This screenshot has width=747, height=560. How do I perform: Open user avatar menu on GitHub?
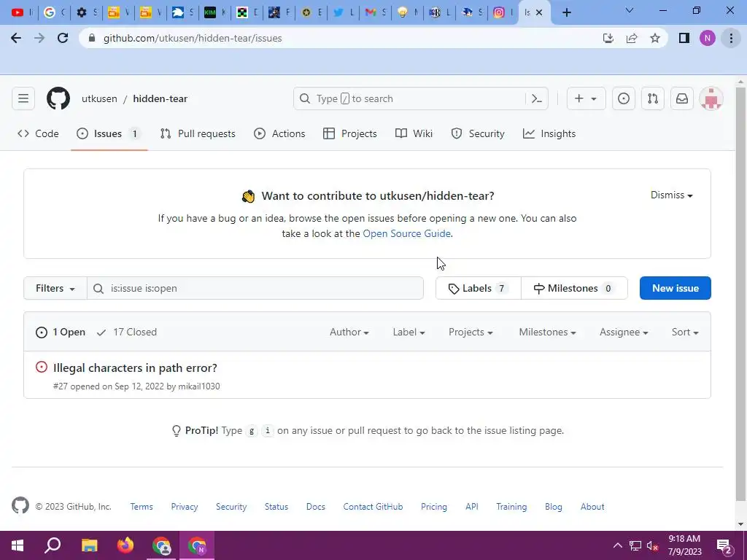click(711, 98)
